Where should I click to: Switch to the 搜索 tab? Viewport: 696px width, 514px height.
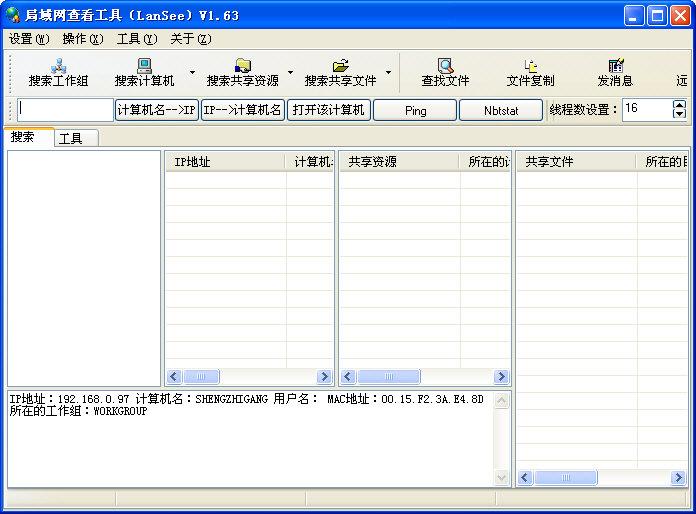point(29,137)
